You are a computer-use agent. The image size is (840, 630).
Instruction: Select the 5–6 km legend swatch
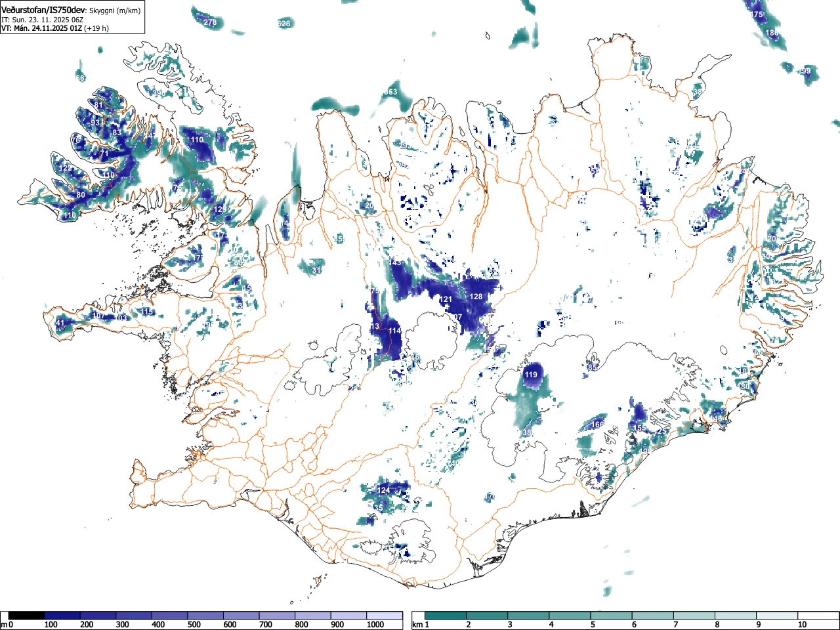click(611, 616)
